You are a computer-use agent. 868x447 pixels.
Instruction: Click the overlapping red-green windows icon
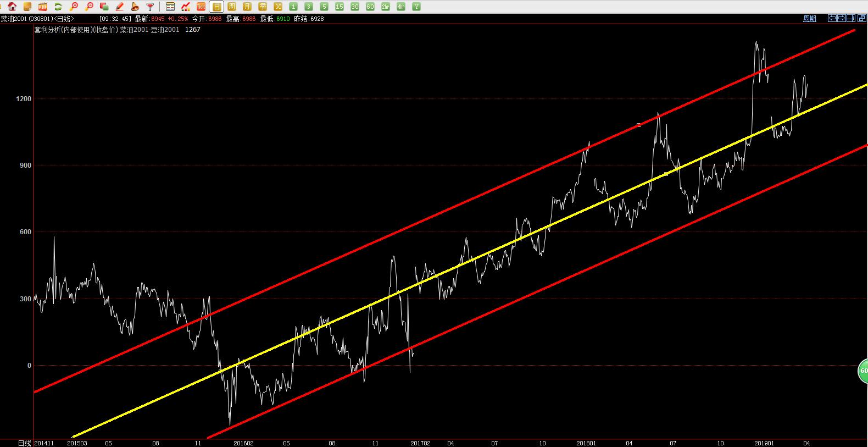coord(104,7)
